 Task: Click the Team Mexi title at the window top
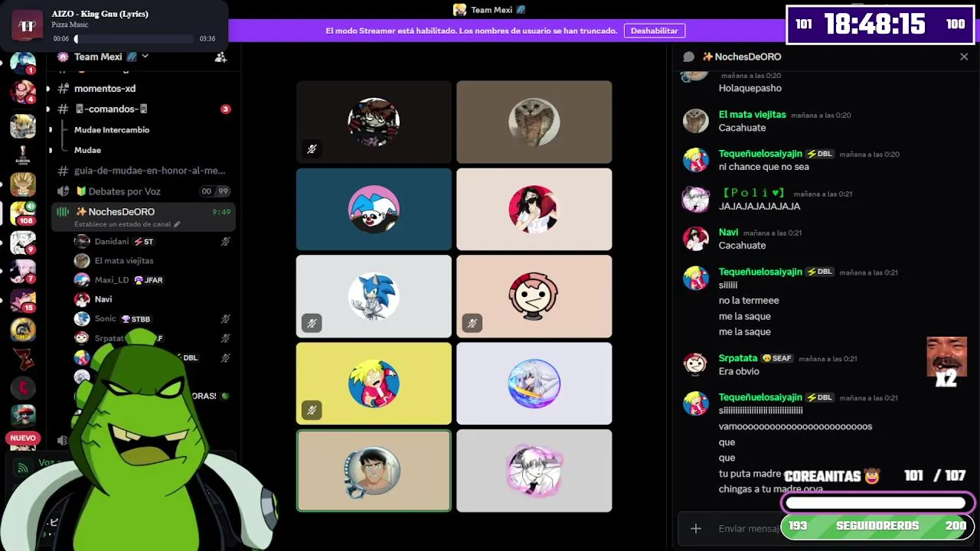pyautogui.click(x=490, y=10)
